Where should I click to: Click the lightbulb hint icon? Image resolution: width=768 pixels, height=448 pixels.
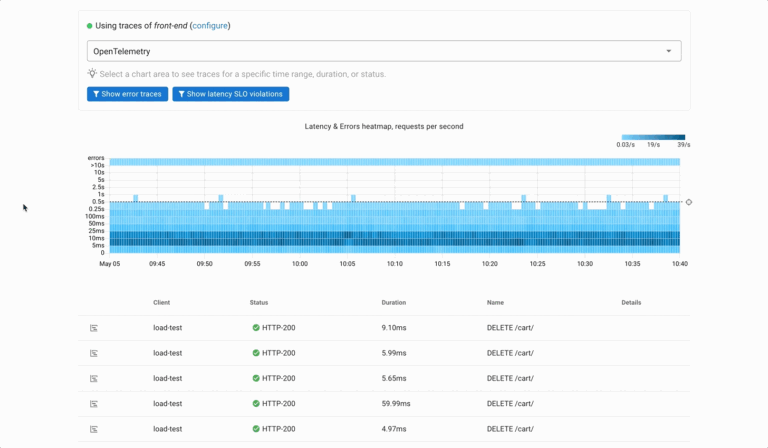pyautogui.click(x=92, y=74)
